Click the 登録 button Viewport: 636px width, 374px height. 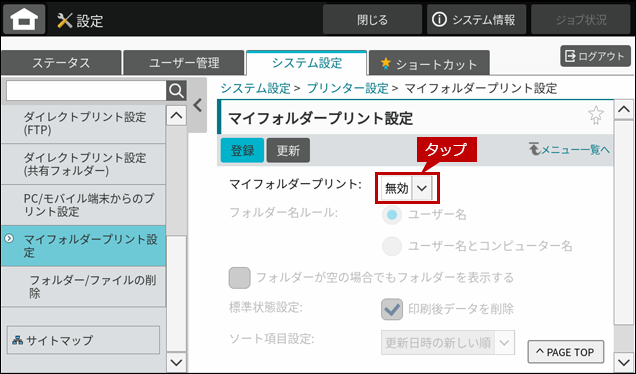pos(242,150)
